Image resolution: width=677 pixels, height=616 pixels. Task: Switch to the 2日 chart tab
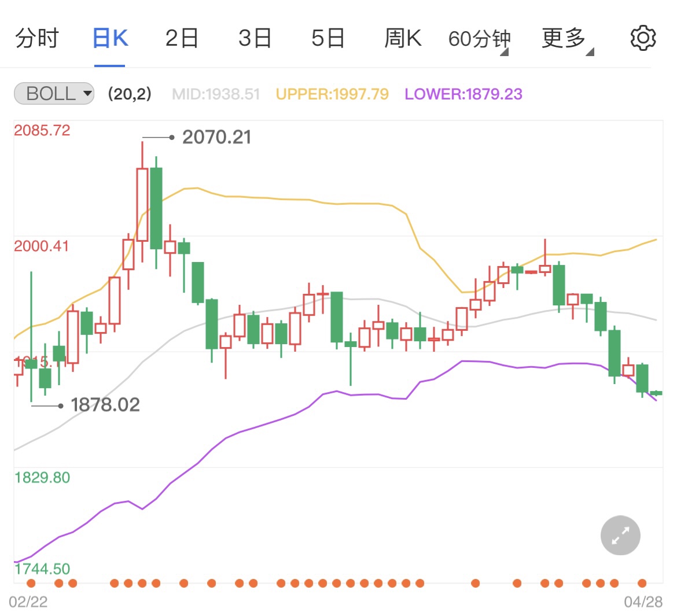[182, 38]
